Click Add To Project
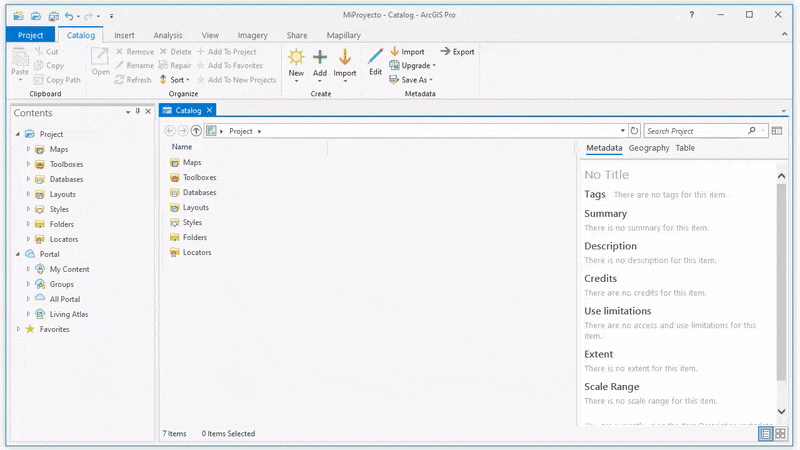800x450 pixels. (227, 52)
